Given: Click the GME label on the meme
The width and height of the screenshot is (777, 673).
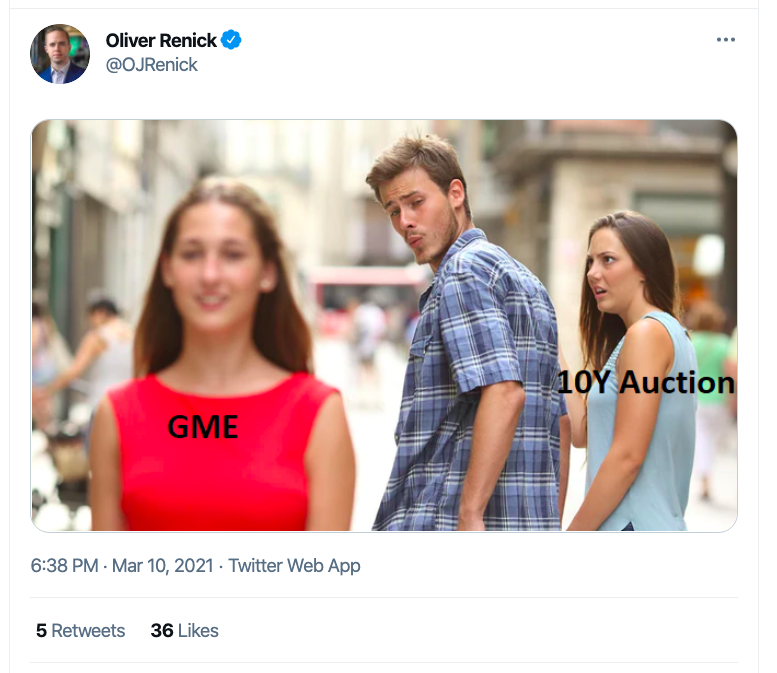Looking at the screenshot, I should [x=203, y=427].
